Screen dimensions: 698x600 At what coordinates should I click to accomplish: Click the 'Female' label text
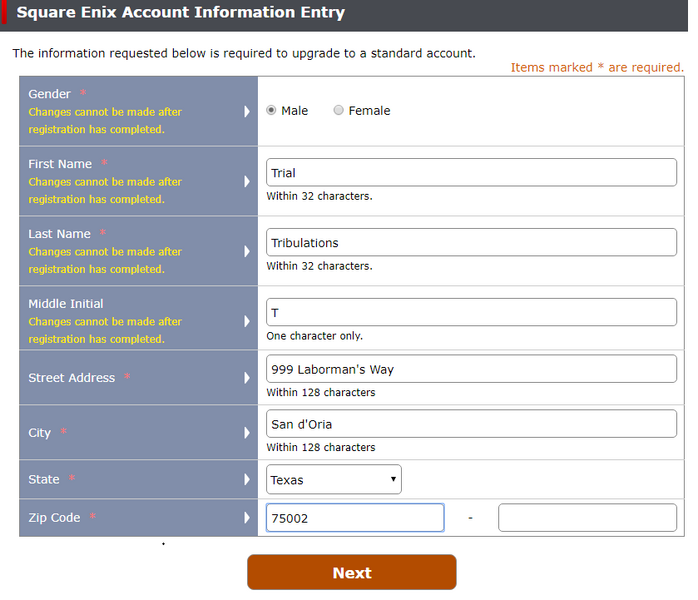coord(369,110)
